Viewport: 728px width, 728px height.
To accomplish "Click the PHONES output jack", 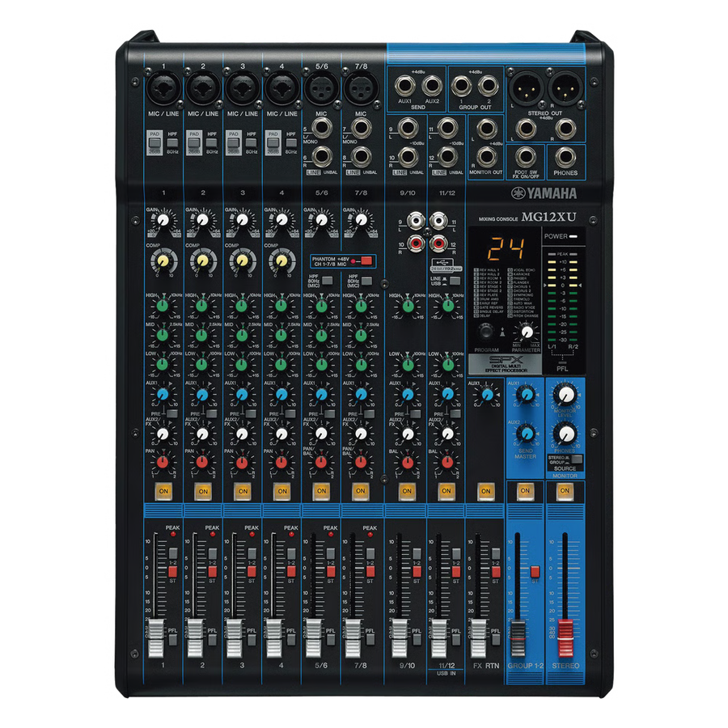I will (x=565, y=157).
